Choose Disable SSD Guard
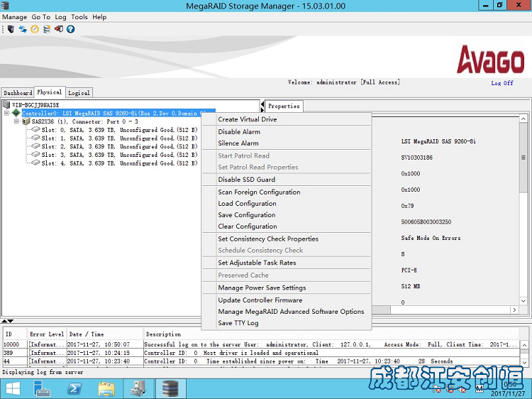Viewport: 532px width, 399px height. point(287,180)
